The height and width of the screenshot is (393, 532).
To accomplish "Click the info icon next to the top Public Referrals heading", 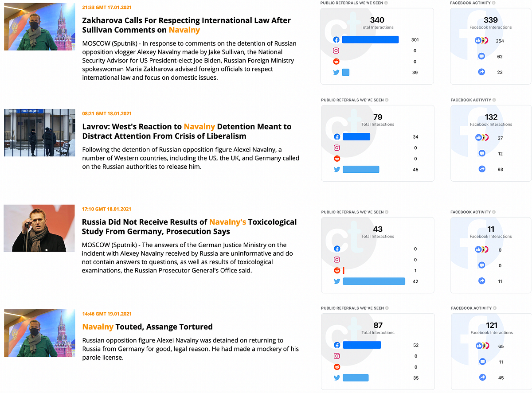I will point(386,3).
